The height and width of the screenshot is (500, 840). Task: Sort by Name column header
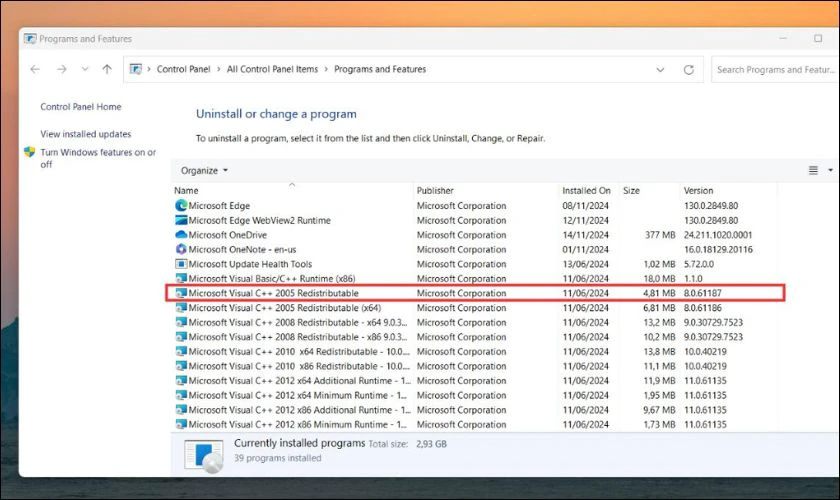tap(186, 190)
